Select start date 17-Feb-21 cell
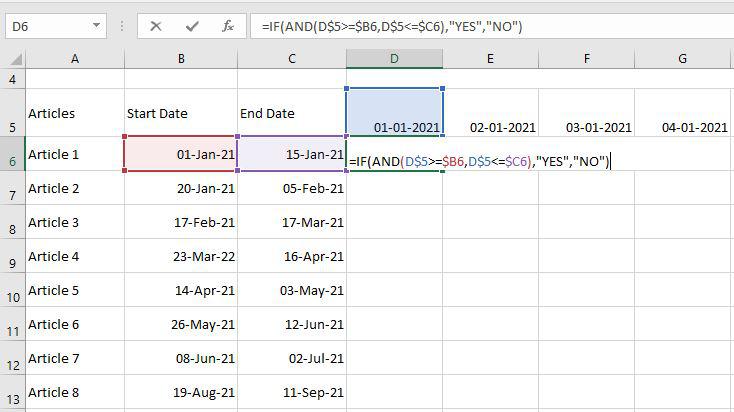734x412 pixels. (181, 222)
